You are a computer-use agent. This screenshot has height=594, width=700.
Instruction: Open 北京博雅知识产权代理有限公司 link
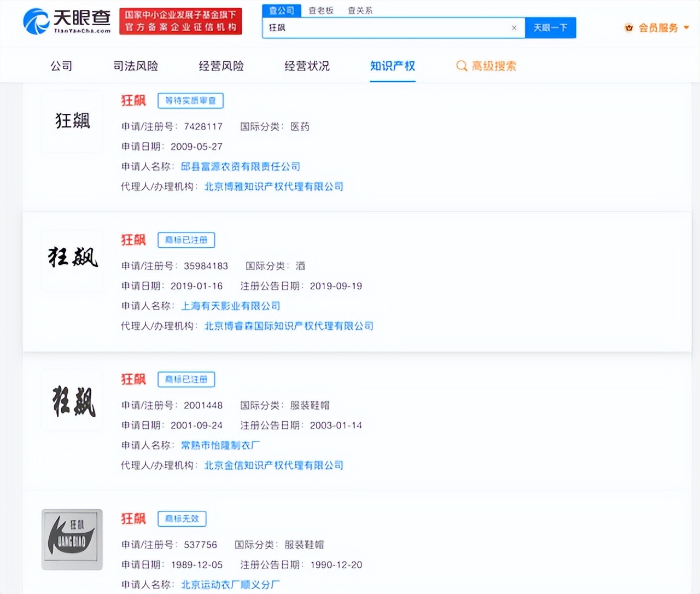[x=273, y=187]
